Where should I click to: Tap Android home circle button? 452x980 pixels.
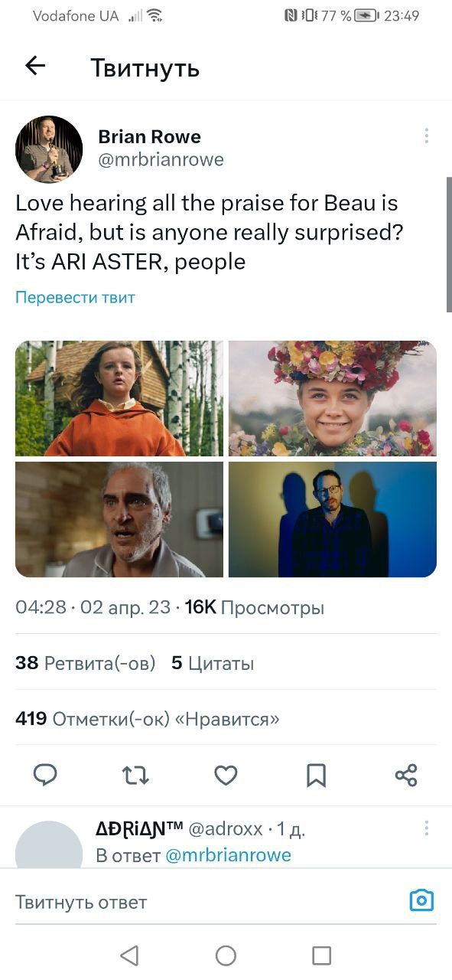click(226, 955)
